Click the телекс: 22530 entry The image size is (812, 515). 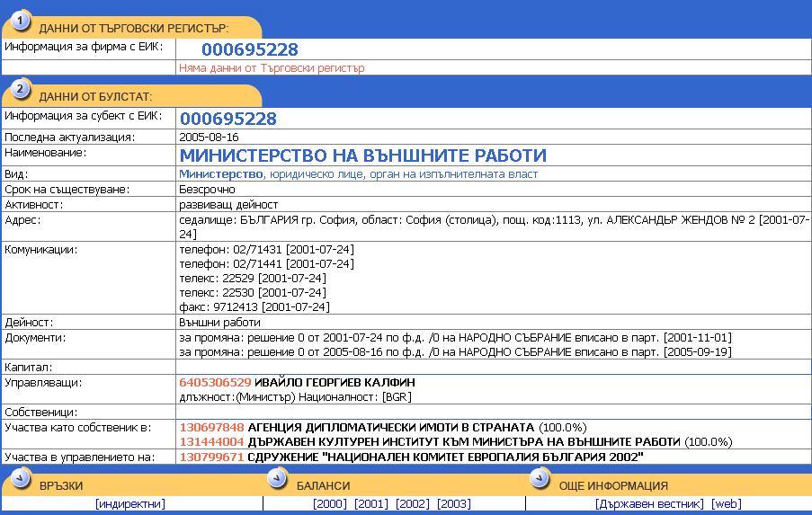pyautogui.click(x=253, y=293)
